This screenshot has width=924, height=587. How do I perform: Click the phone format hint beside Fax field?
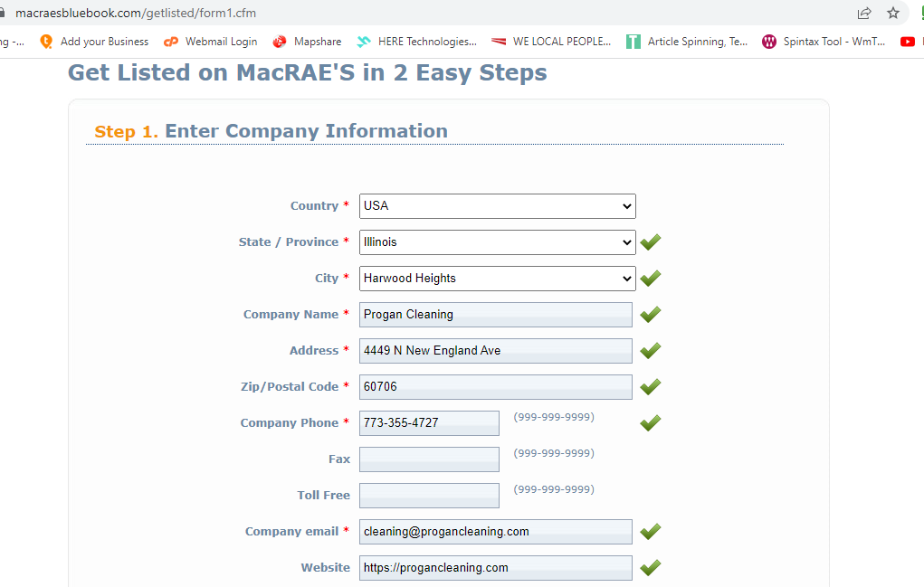pyautogui.click(x=554, y=453)
